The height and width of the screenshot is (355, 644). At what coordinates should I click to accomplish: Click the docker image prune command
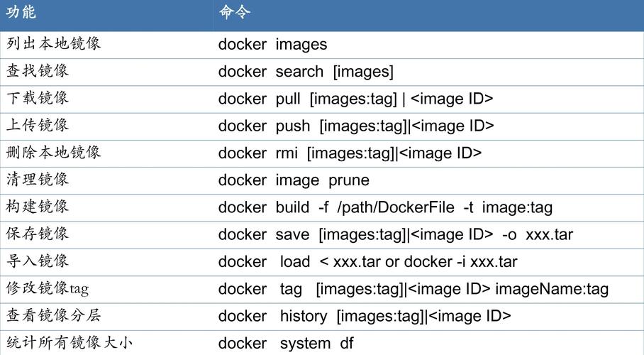(294, 180)
